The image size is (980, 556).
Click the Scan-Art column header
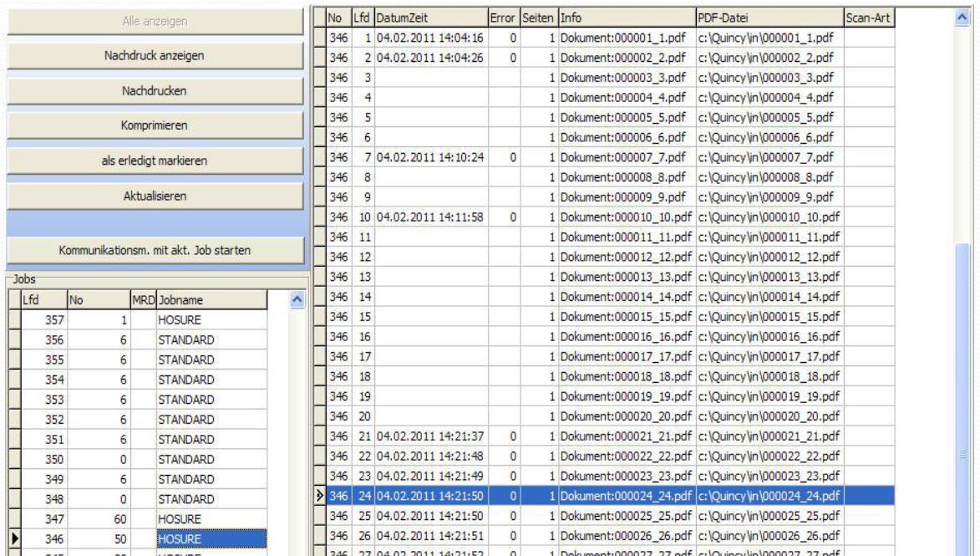868,18
